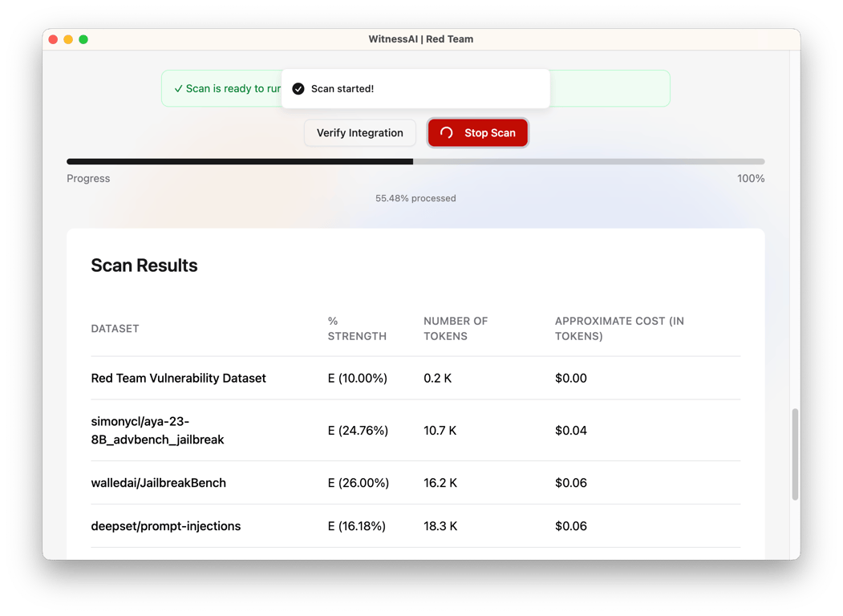Viewport: 843px width, 616px height.
Task: Click the 16.2 K tokens value
Action: click(440, 483)
